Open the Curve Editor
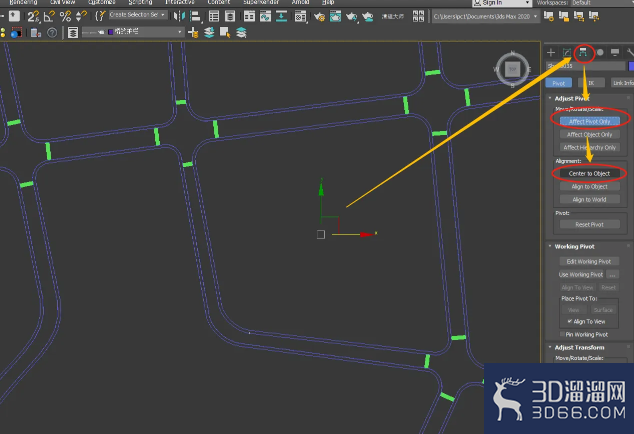Image resolution: width=634 pixels, height=434 pixels. click(x=265, y=17)
